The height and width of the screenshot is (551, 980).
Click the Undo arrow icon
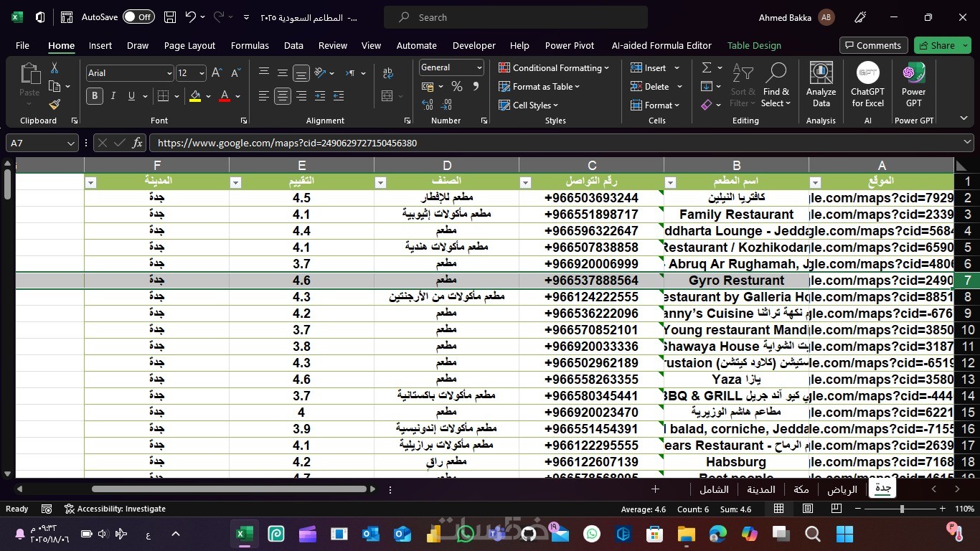pyautogui.click(x=190, y=17)
